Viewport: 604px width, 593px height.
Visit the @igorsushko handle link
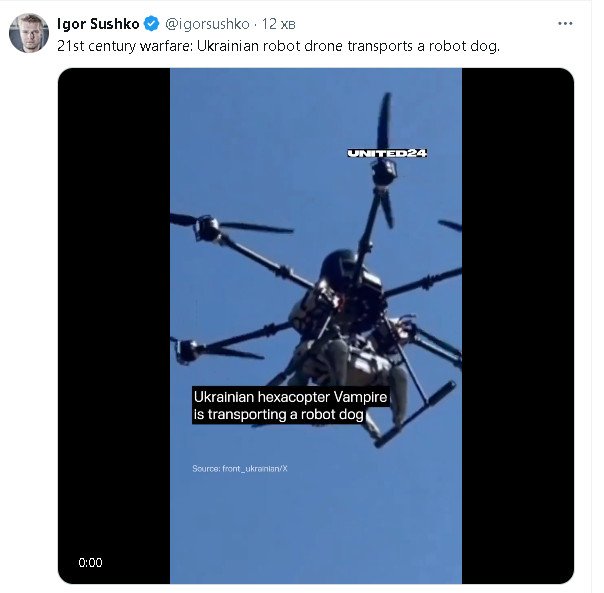tap(207, 24)
